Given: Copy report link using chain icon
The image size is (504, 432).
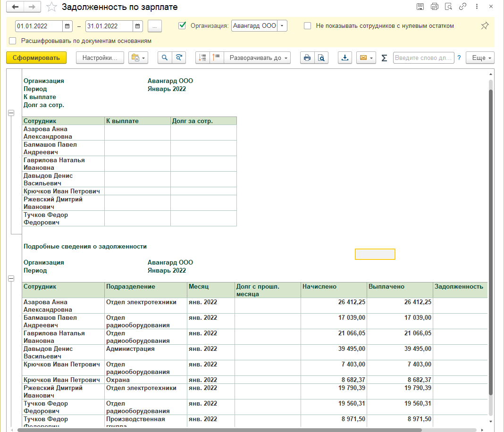Looking at the screenshot, I should click(463, 7).
